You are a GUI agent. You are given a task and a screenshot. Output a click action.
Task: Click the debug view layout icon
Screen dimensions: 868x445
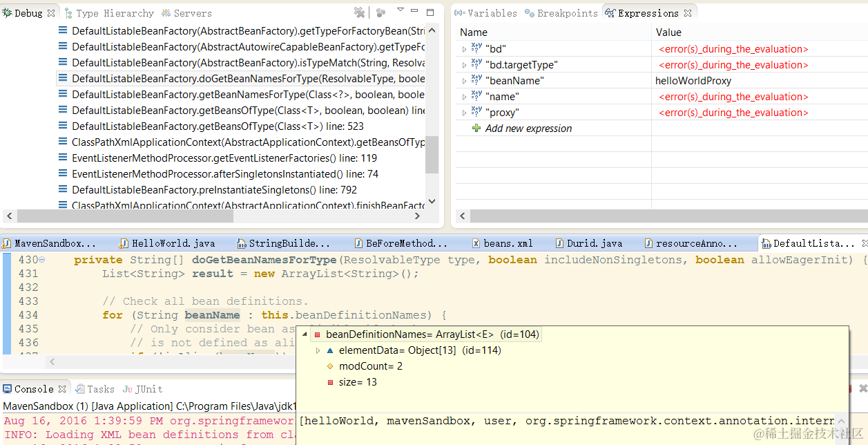tap(381, 12)
